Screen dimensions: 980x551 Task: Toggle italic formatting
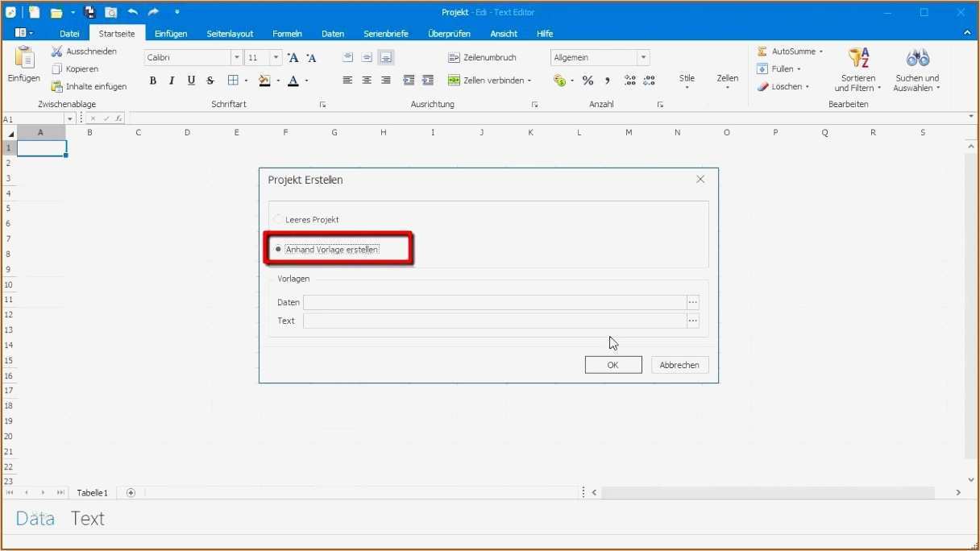(172, 81)
